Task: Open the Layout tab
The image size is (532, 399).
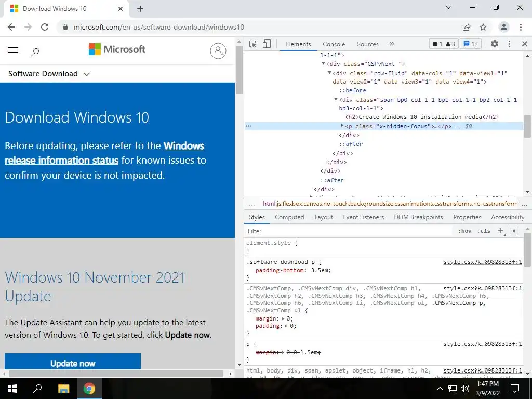Action: tap(324, 217)
